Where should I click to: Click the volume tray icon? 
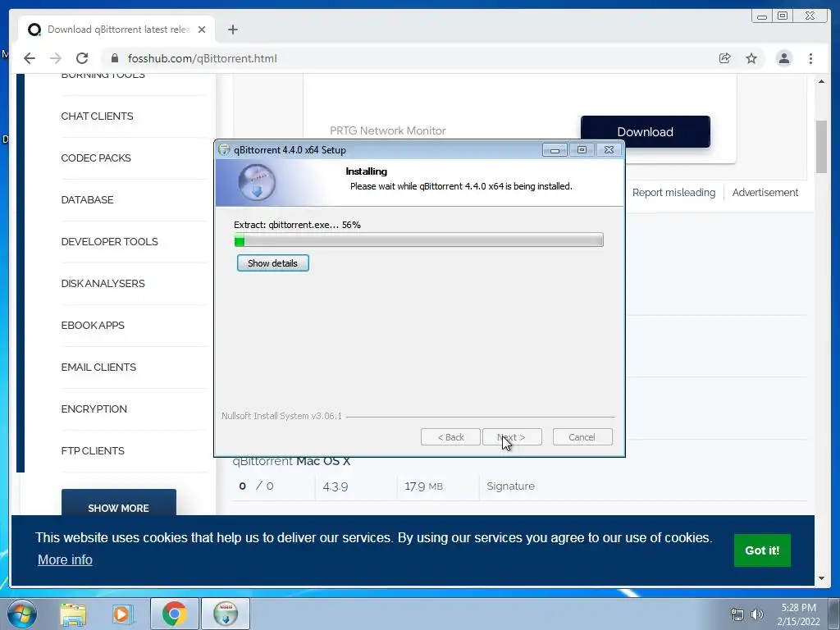[757, 614]
